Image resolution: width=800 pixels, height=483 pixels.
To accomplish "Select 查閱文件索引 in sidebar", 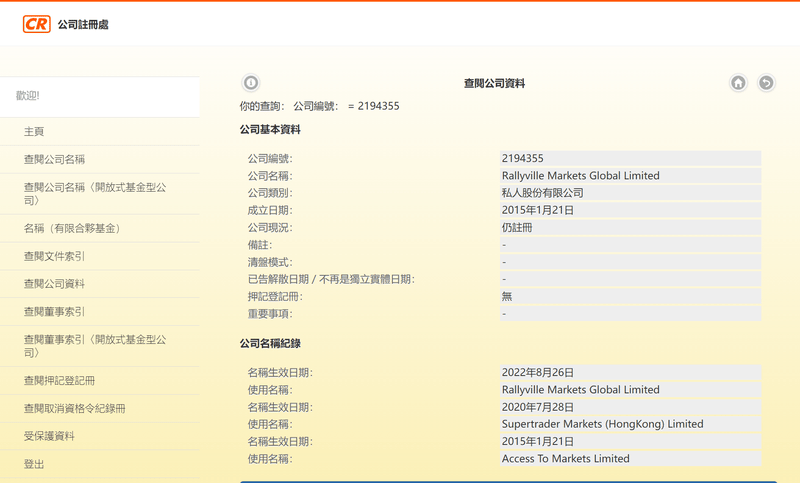I will pyautogui.click(x=54, y=256).
